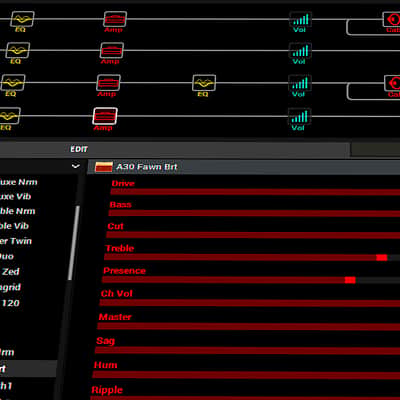This screenshot has width=400, height=400.
Task: Choose the amp model ending in '120'
Action: click(x=11, y=303)
